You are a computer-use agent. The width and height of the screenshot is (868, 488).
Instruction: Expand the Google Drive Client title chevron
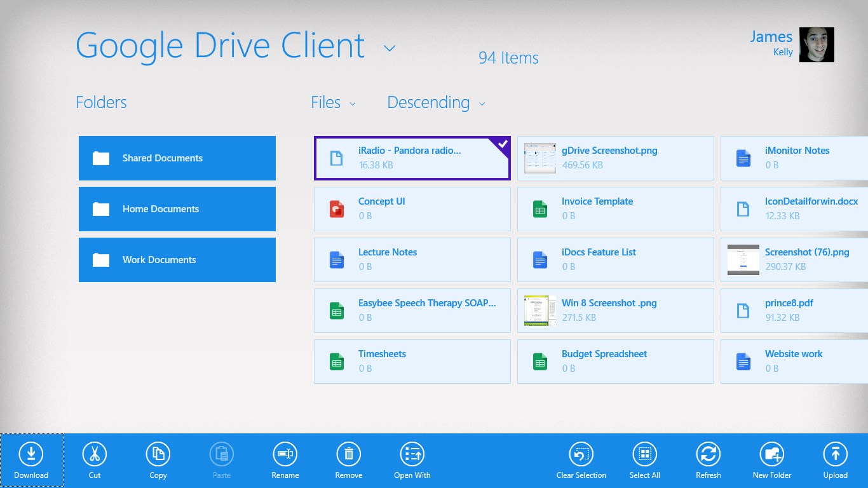click(390, 48)
